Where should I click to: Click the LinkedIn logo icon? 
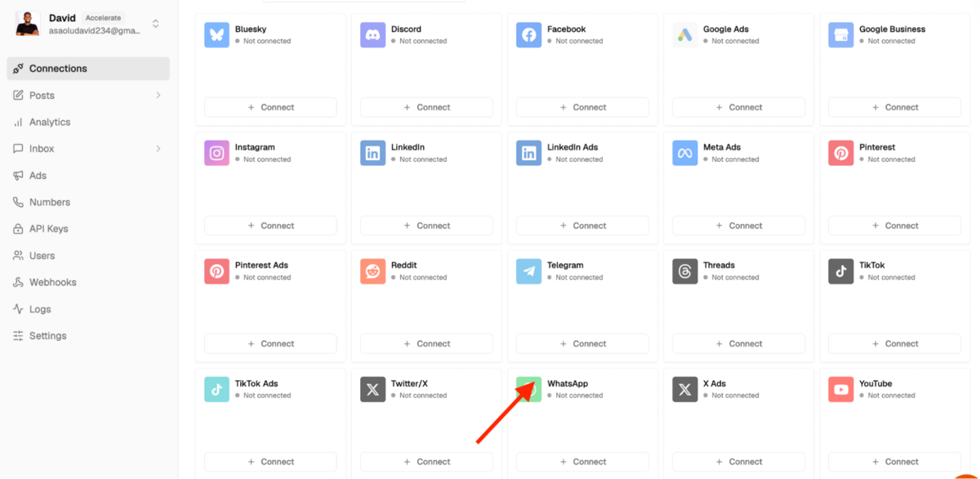tap(372, 153)
